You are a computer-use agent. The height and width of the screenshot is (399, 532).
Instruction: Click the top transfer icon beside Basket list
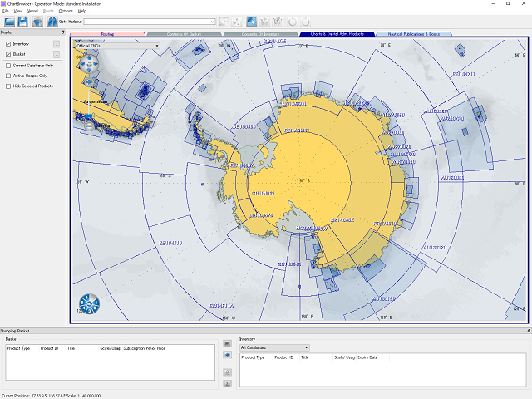point(228,343)
